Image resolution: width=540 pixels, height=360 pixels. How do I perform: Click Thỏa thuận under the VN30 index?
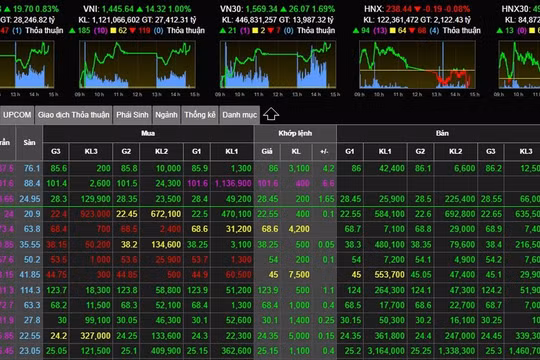tap(316, 31)
